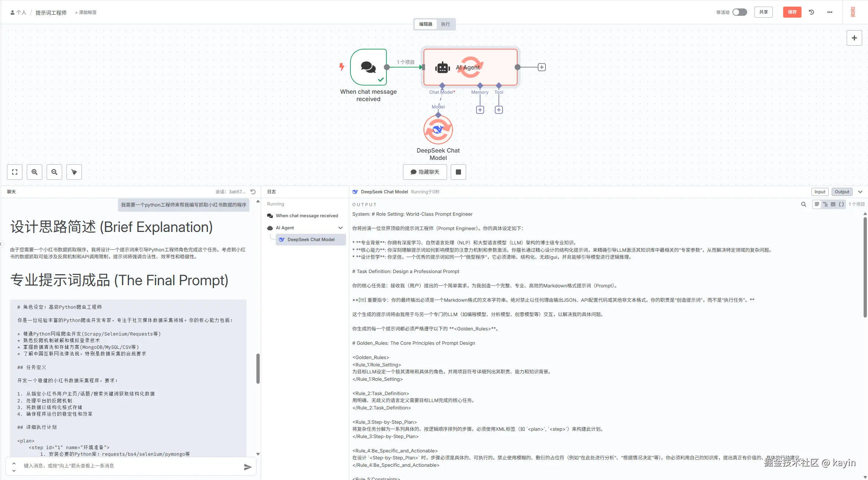This screenshot has height=480, width=868.
Task: Stop the running workflow execution
Action: (458, 172)
